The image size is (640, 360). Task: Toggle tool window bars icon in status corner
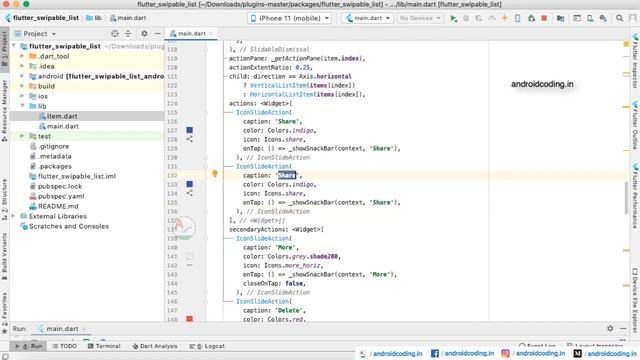(5, 356)
